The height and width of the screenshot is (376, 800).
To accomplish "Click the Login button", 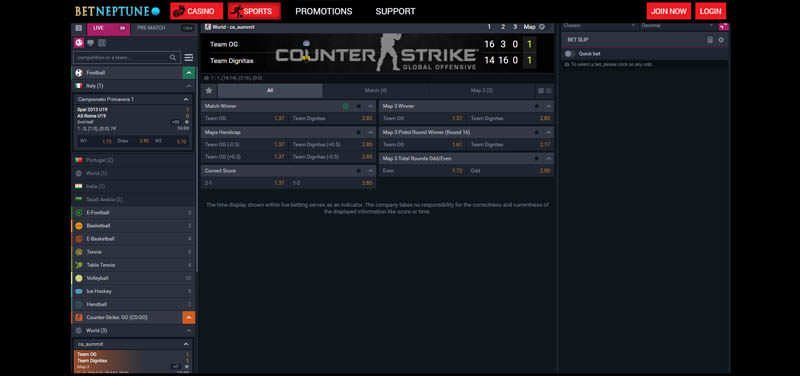I will click(x=710, y=11).
